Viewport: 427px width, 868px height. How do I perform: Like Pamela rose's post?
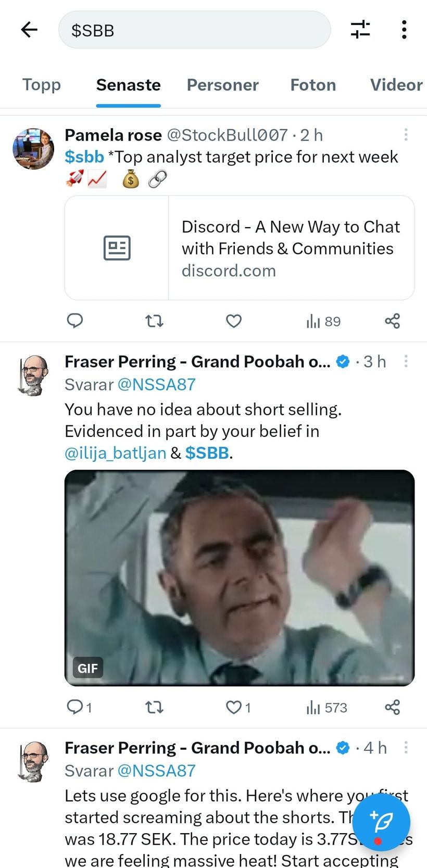pyautogui.click(x=234, y=321)
